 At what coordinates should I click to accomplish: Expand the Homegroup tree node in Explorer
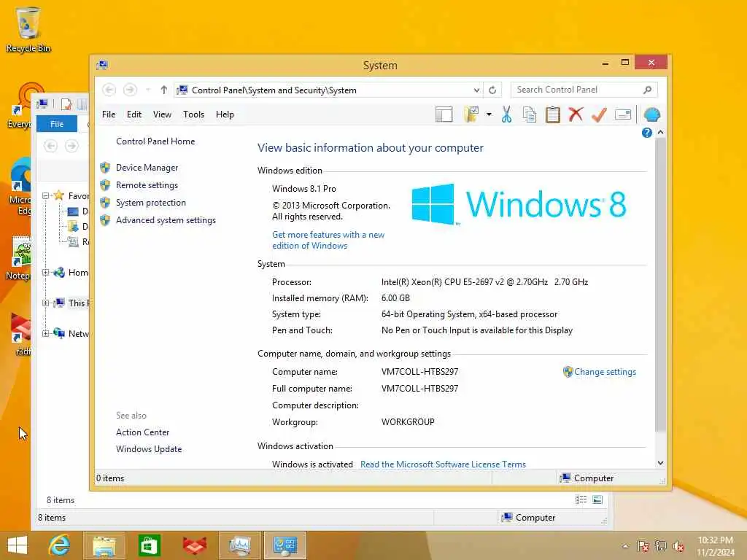tap(46, 273)
